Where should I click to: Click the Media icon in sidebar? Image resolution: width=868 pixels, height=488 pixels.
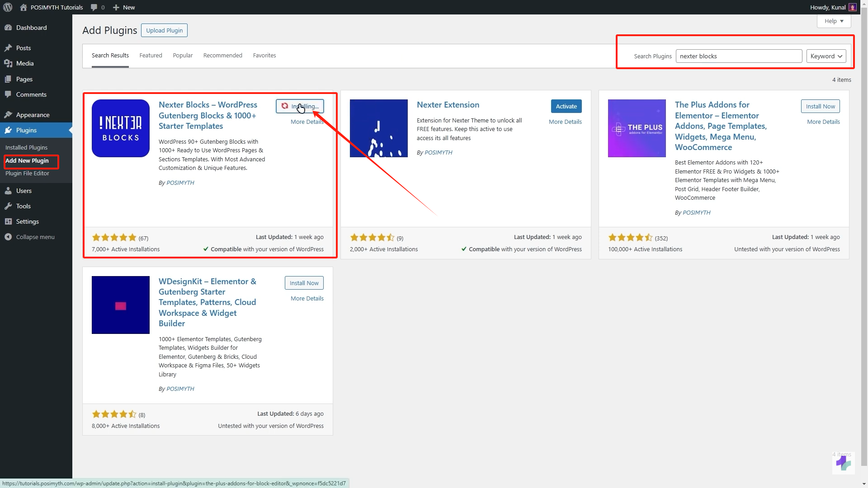(8, 63)
